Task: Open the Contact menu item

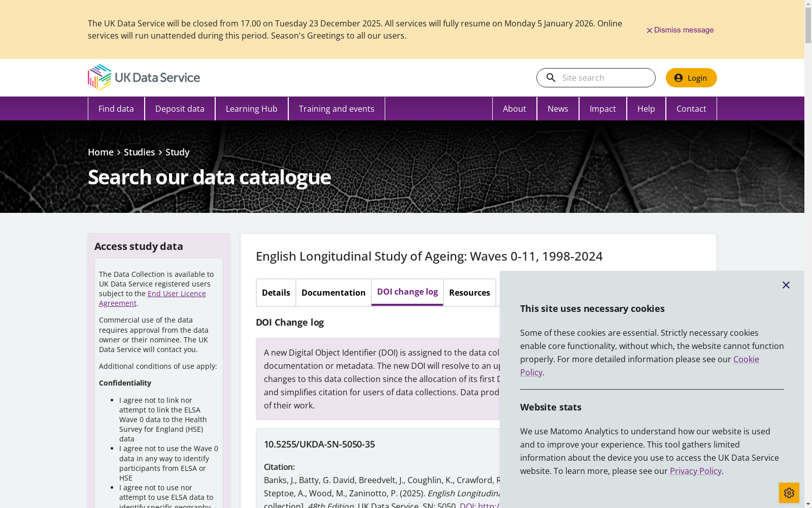Action: pos(691,109)
